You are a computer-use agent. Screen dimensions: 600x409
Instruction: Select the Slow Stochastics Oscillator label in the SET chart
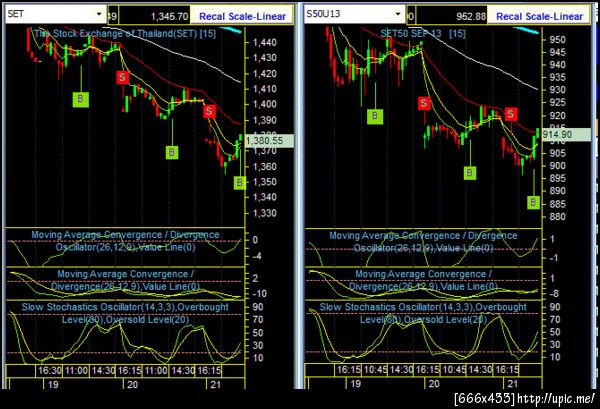click(x=125, y=313)
